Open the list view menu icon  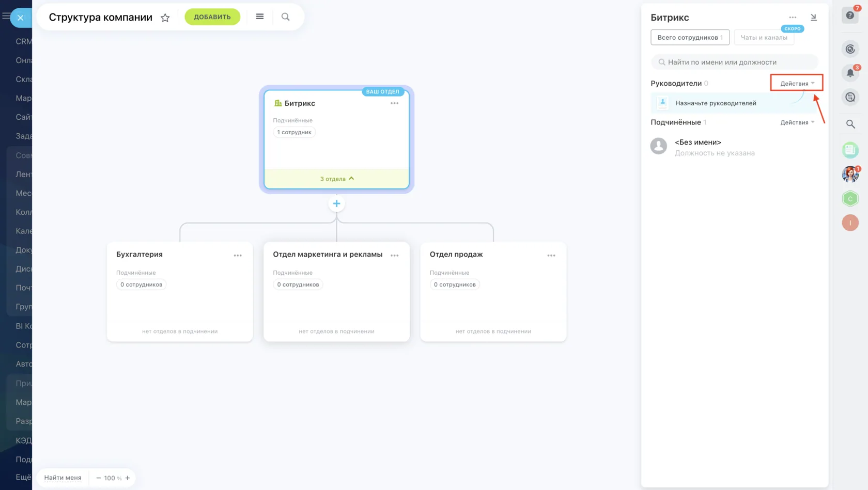pyautogui.click(x=260, y=17)
